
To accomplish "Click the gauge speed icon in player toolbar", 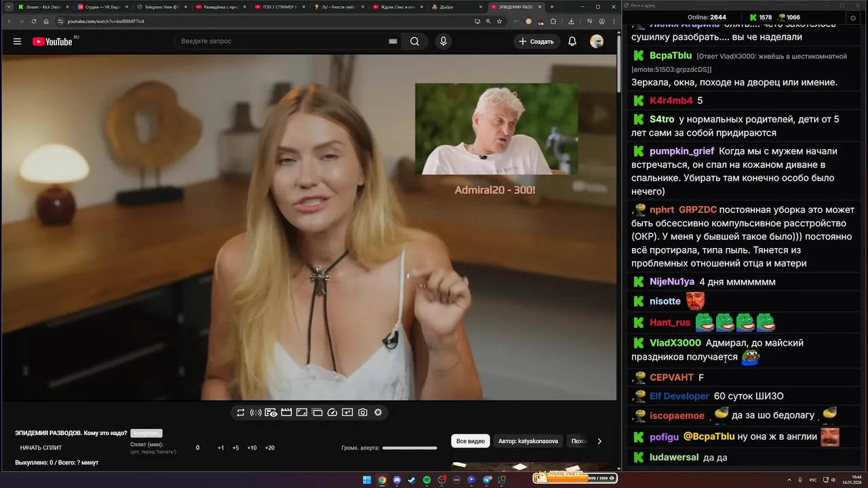I will coord(332,412).
